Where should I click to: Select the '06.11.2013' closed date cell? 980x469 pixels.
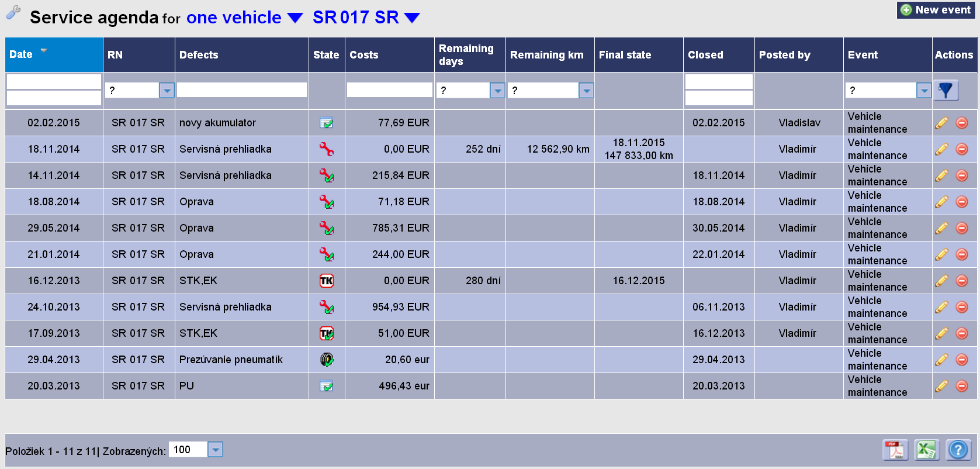719,307
